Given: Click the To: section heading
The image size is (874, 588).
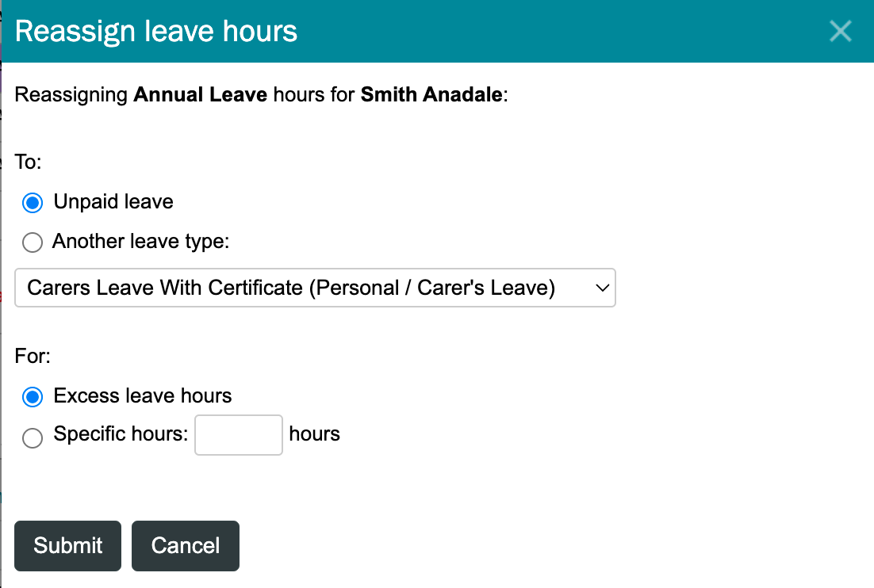Looking at the screenshot, I should (x=28, y=162).
